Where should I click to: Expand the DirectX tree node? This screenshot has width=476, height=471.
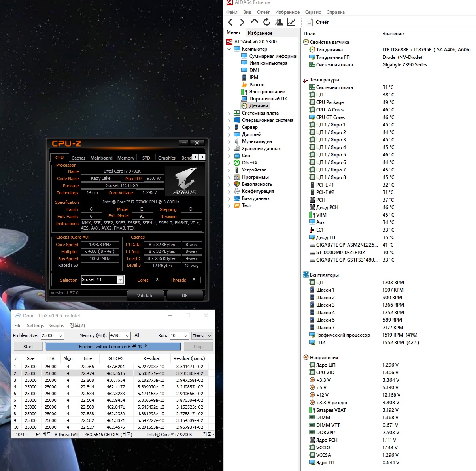(229, 163)
